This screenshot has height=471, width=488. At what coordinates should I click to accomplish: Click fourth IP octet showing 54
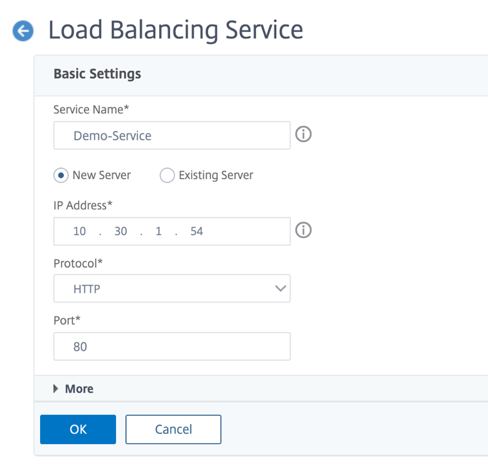point(197,231)
